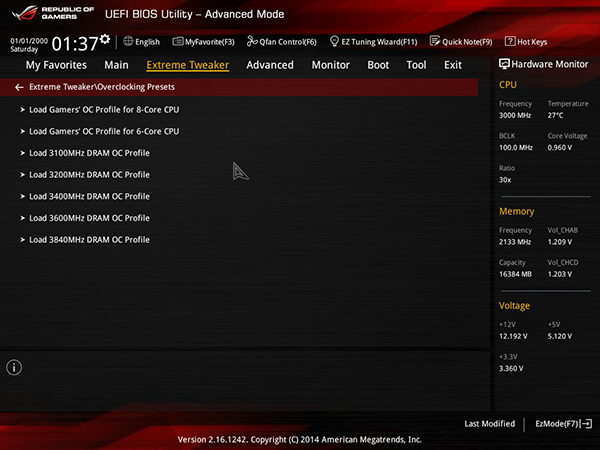Open MyFavorite(F3) shortcut
Image resolution: width=600 pixels, height=450 pixels.
click(210, 42)
